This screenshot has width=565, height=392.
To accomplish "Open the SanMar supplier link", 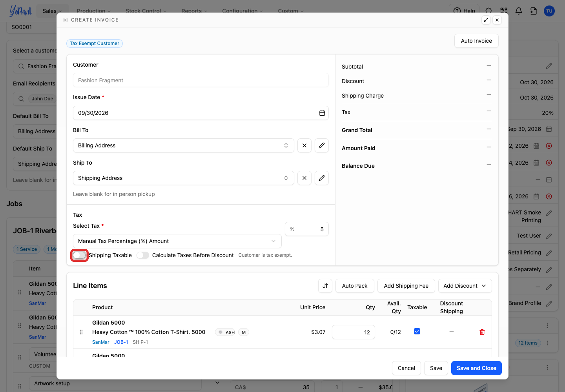I will pos(101,342).
